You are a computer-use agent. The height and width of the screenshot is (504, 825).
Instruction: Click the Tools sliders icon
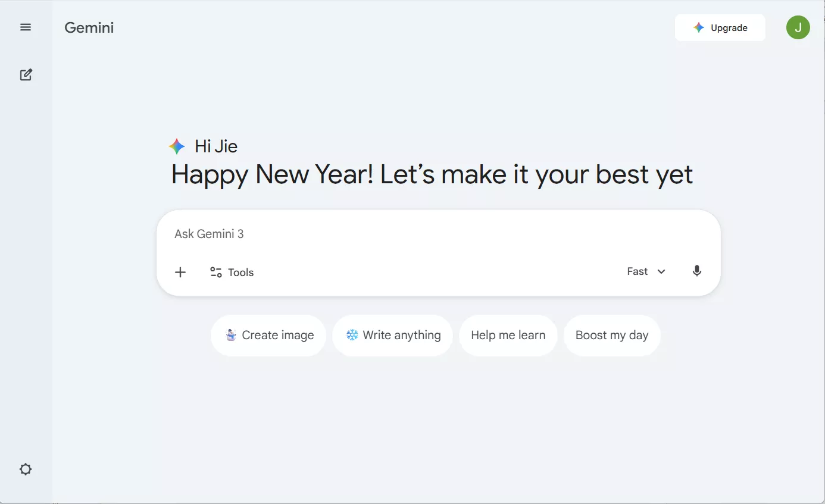coord(215,273)
